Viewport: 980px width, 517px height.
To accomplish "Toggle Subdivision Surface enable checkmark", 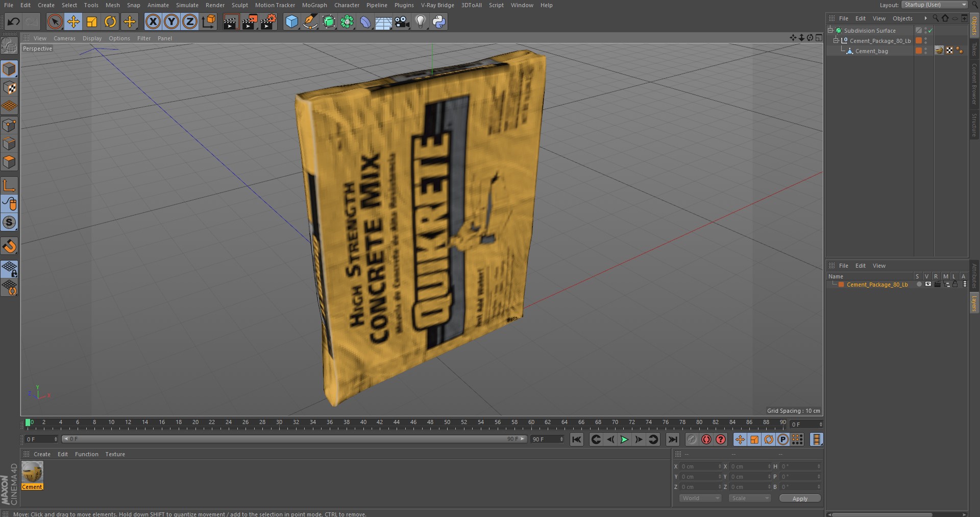I will click(930, 31).
